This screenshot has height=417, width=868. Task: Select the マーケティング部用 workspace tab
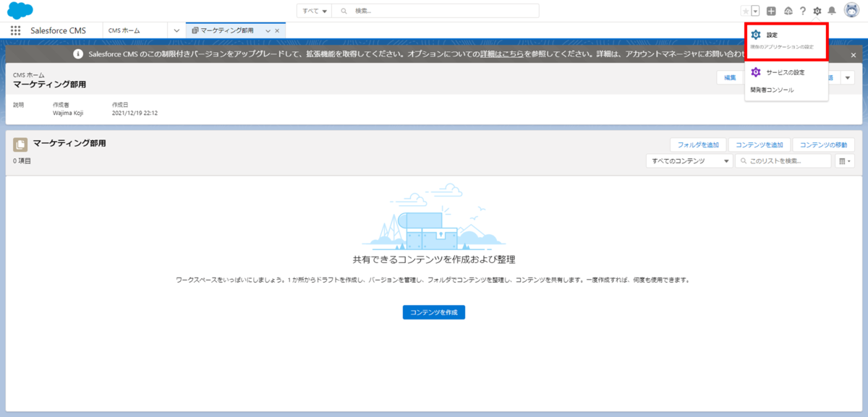click(x=226, y=30)
